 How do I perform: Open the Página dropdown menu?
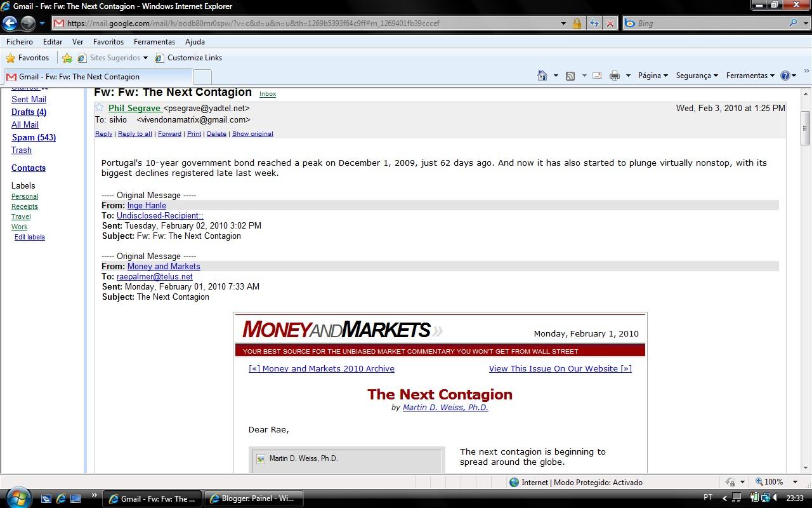[x=653, y=76]
